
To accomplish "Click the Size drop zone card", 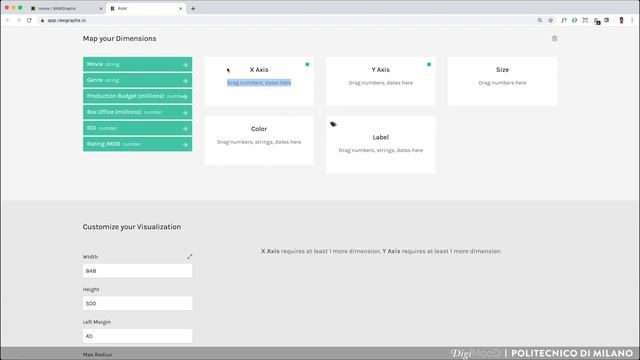I will 502,81.
